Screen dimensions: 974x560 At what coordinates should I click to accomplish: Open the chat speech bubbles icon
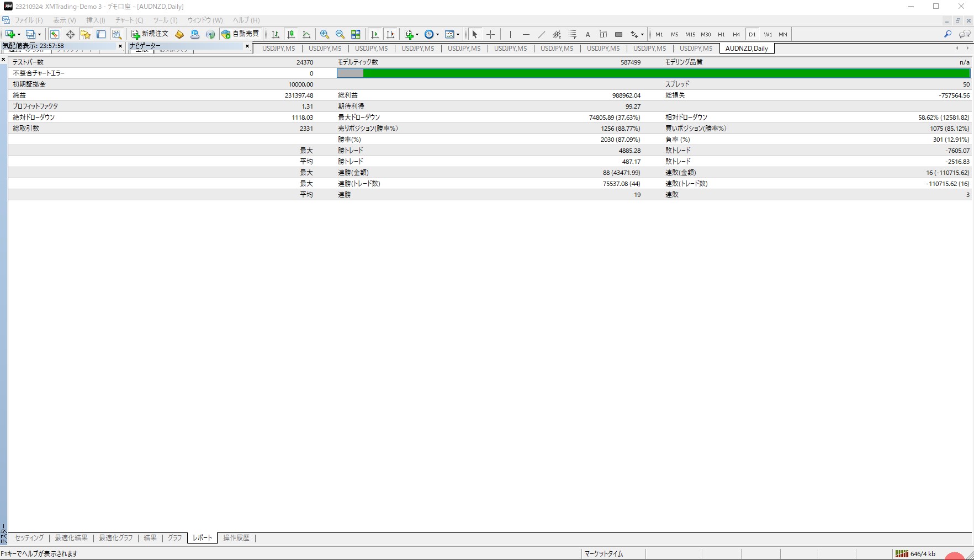click(965, 34)
